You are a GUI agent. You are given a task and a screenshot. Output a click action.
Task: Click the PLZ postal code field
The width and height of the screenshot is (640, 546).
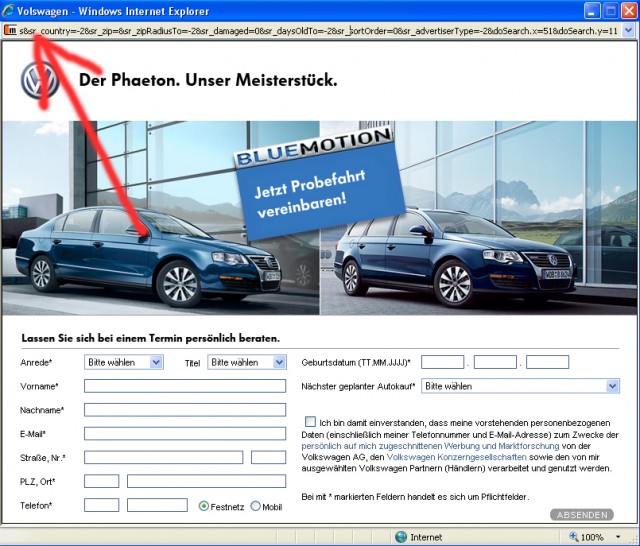102,481
